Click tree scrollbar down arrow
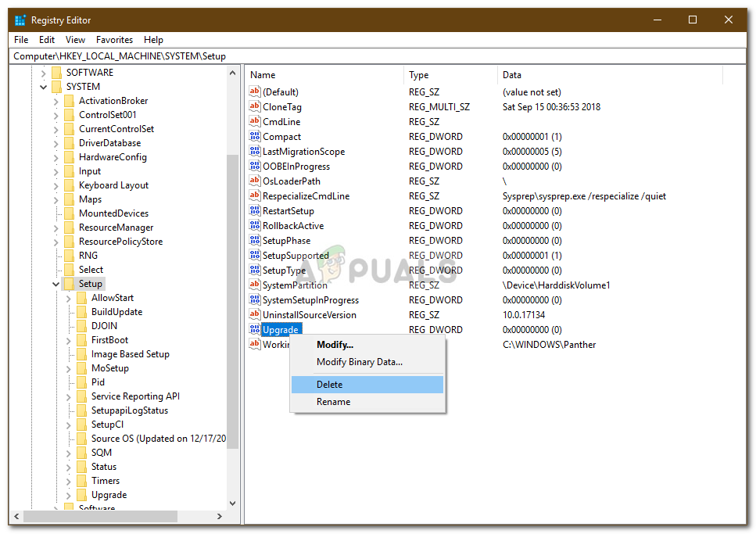756x534 pixels. (233, 504)
